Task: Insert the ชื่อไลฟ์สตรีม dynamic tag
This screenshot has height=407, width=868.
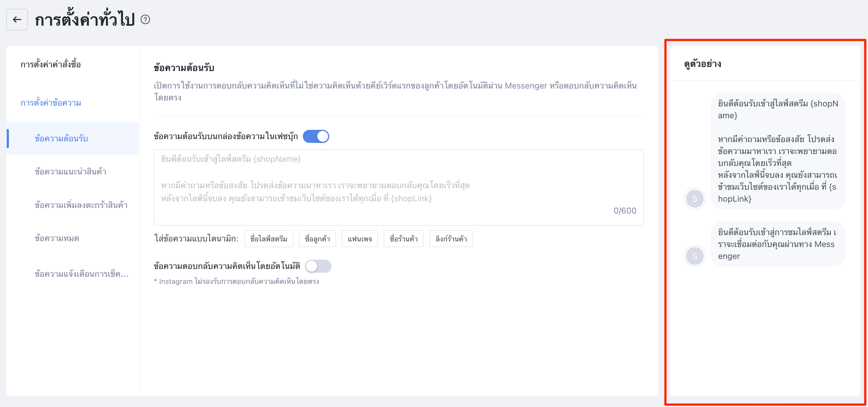Action: [269, 239]
